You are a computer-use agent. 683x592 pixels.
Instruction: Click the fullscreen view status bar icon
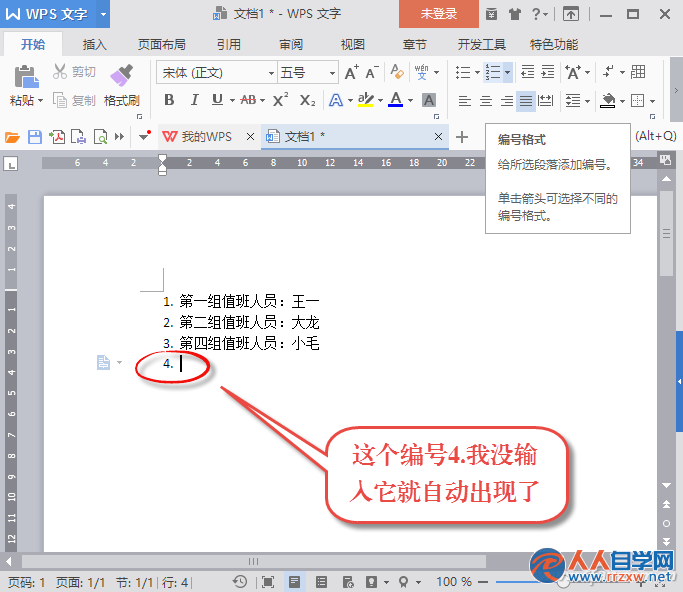268,582
